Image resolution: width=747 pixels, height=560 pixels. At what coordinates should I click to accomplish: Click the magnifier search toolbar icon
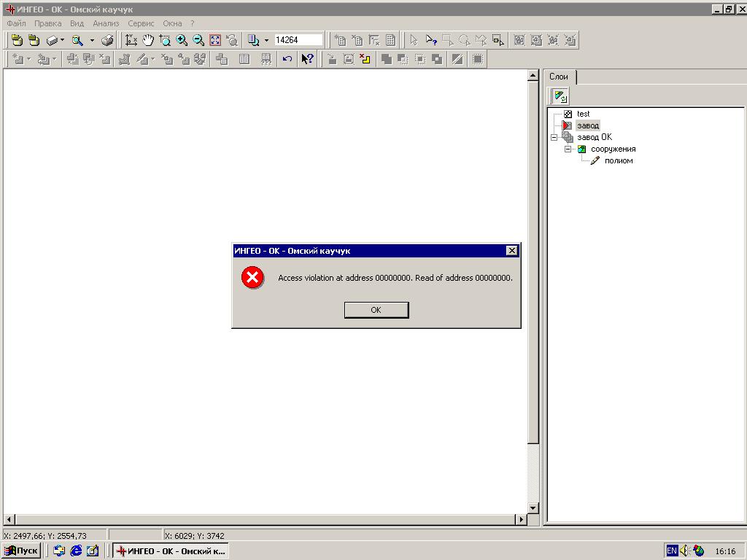point(77,41)
